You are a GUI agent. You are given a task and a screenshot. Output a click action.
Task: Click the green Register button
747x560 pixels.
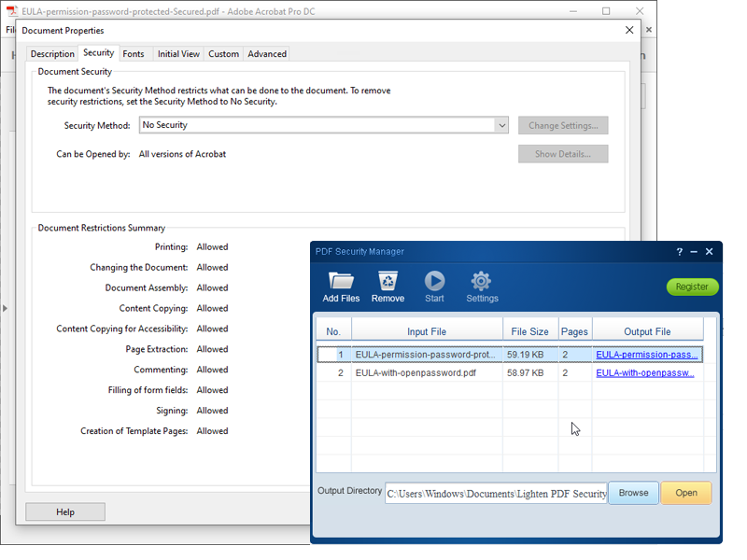pyautogui.click(x=692, y=287)
